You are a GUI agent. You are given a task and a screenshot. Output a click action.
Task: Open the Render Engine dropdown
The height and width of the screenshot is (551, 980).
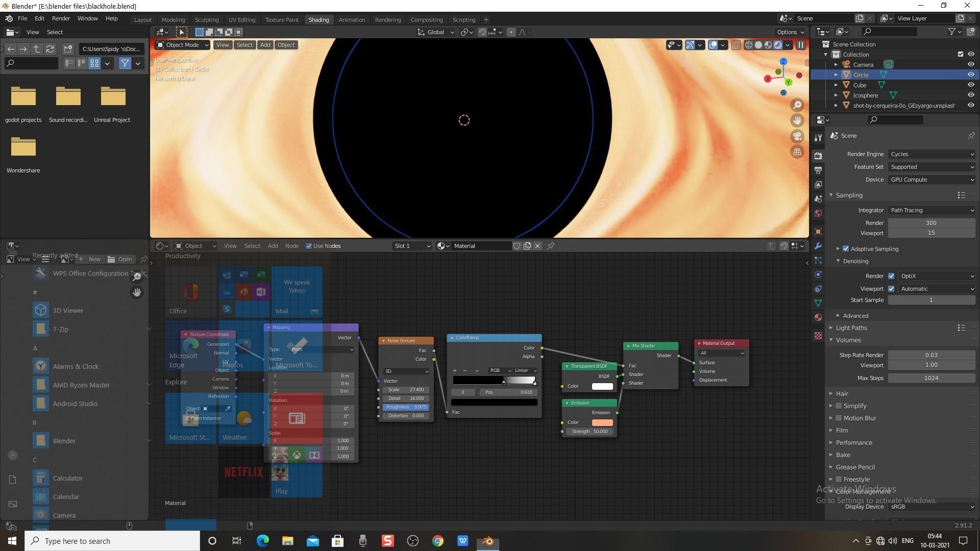tap(932, 154)
